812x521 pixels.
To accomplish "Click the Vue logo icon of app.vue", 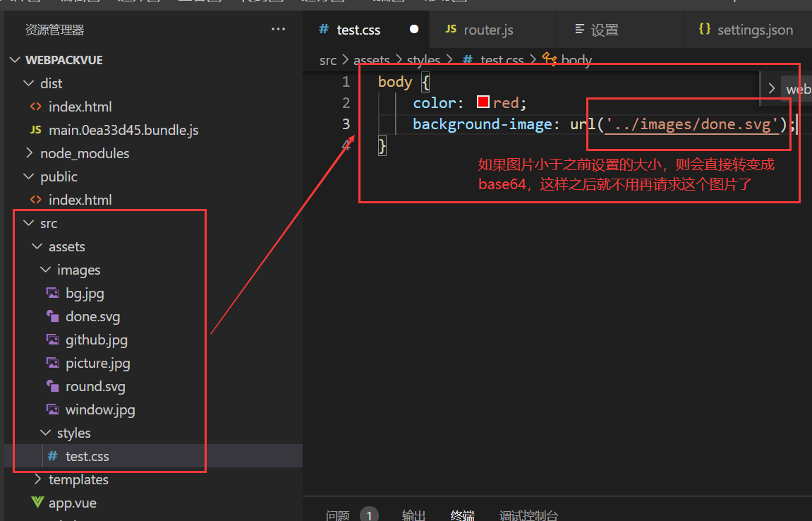I will coord(37,502).
